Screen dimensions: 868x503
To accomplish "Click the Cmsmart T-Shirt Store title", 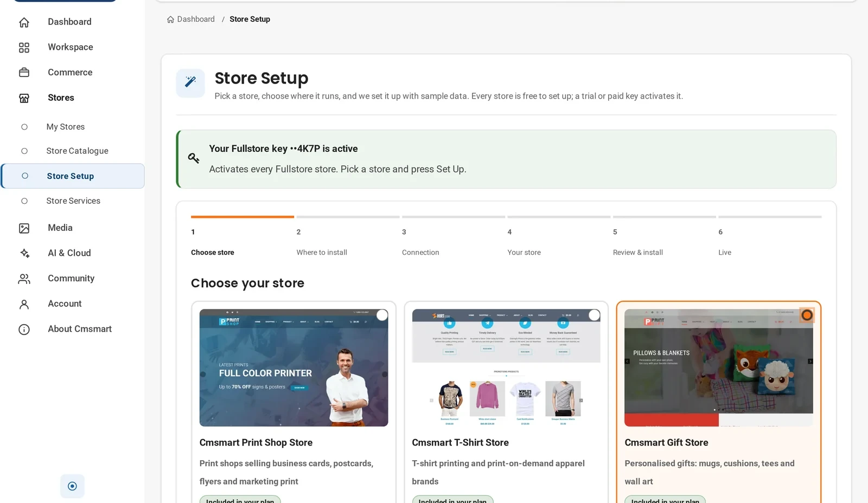I will [460, 443].
